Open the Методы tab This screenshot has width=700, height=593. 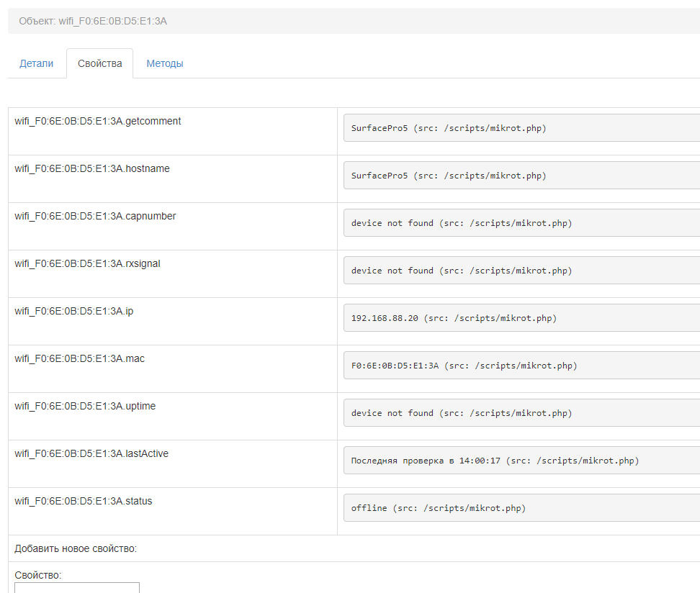(x=165, y=63)
